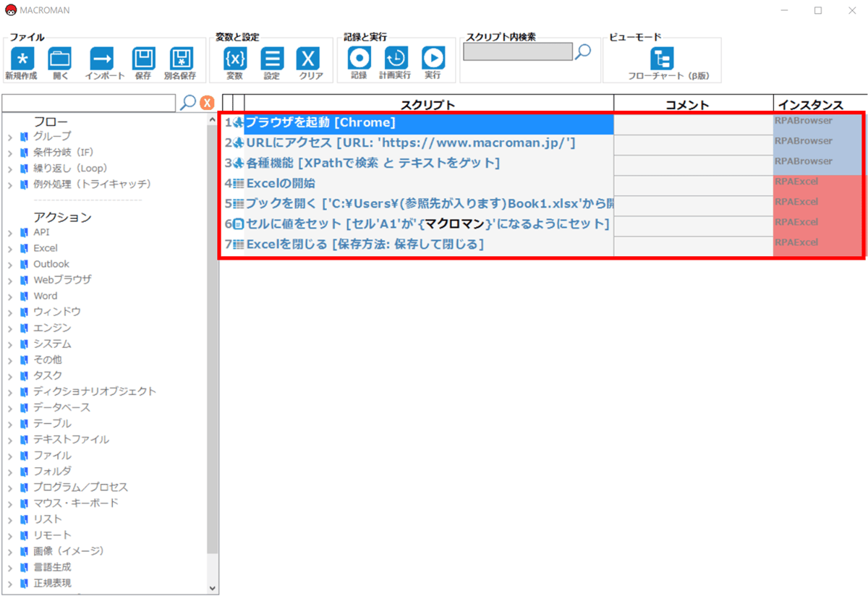Click the orange X clear-search icon

coord(207,103)
